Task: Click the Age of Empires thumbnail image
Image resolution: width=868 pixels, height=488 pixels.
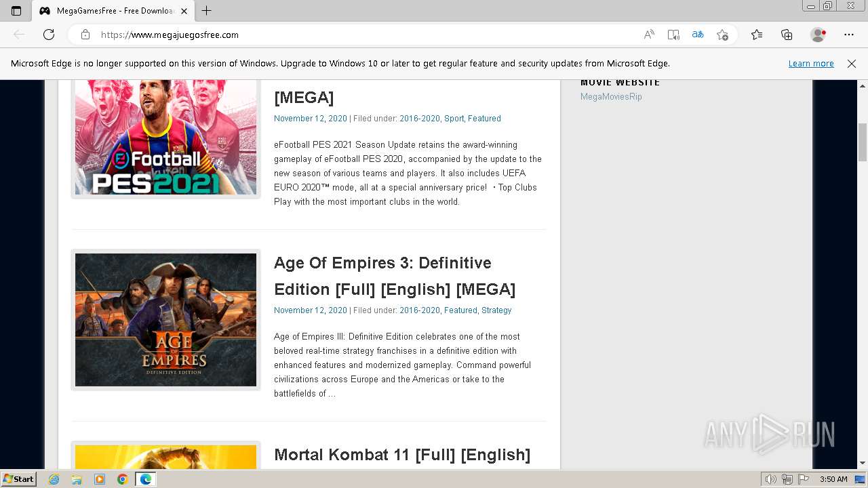Action: pos(165,320)
